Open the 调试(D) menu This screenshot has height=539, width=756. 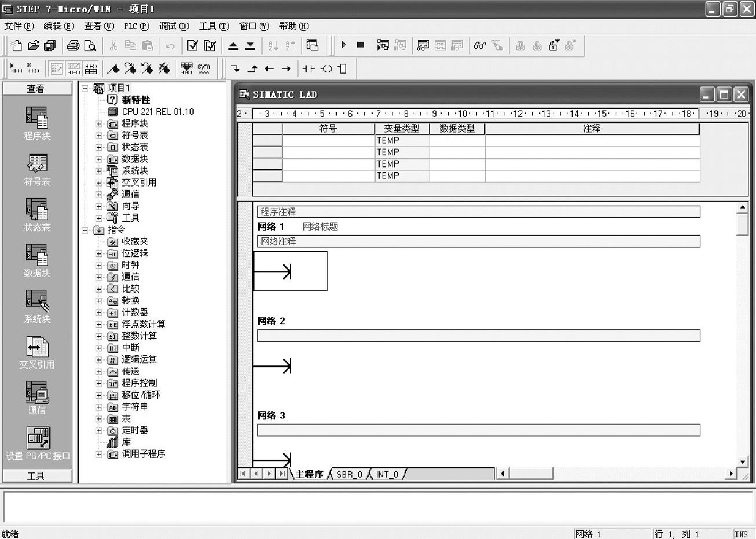[174, 26]
